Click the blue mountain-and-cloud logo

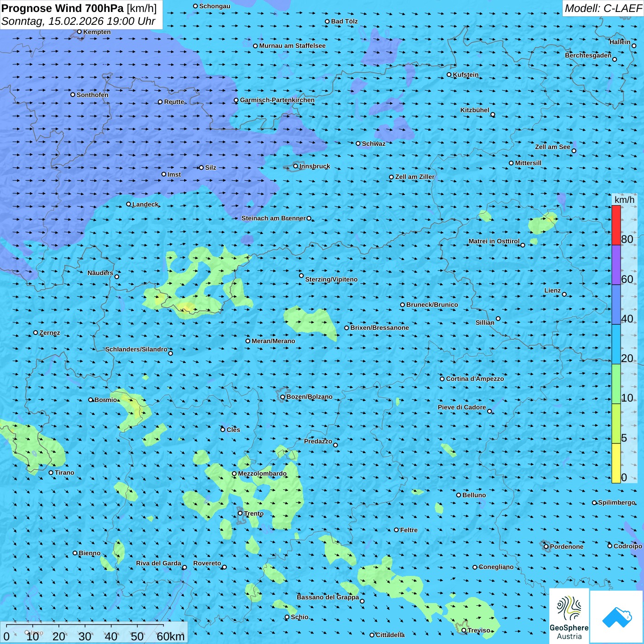[616, 617]
